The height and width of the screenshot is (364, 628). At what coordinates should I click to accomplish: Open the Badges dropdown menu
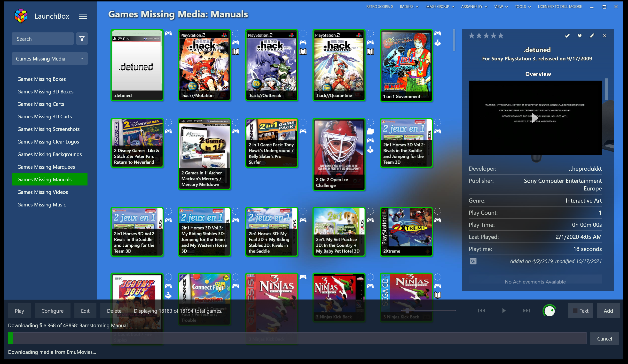[x=409, y=7]
